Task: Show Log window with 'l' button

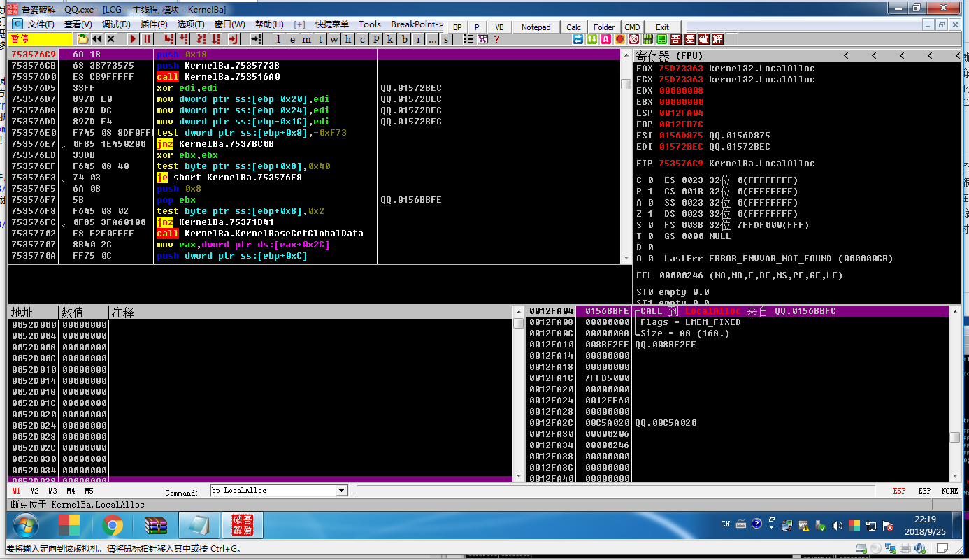Action: point(278,39)
